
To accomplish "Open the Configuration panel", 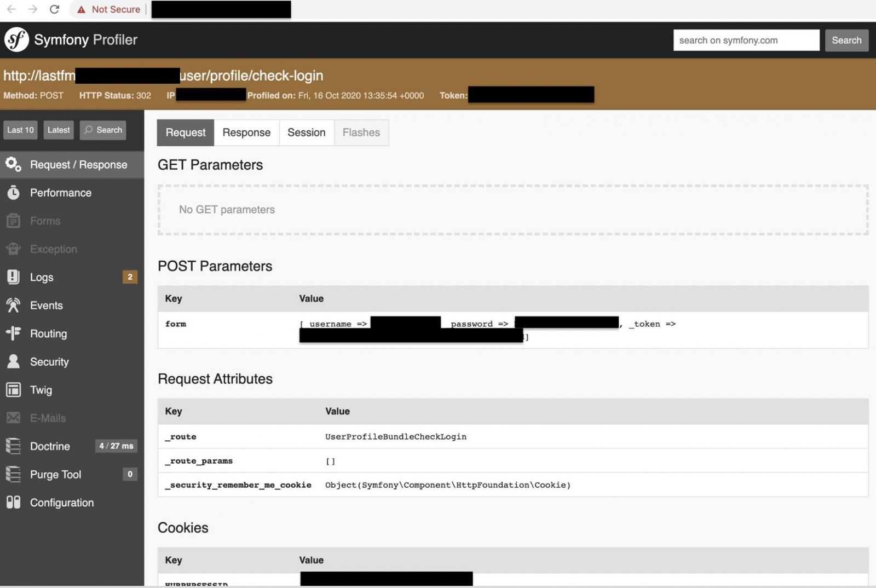I will tap(62, 503).
